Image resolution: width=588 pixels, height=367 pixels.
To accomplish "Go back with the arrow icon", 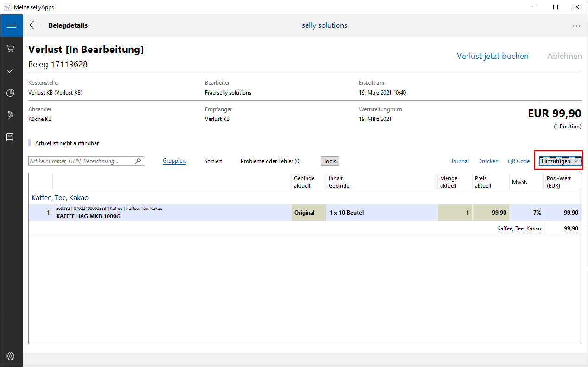I will [x=34, y=25].
